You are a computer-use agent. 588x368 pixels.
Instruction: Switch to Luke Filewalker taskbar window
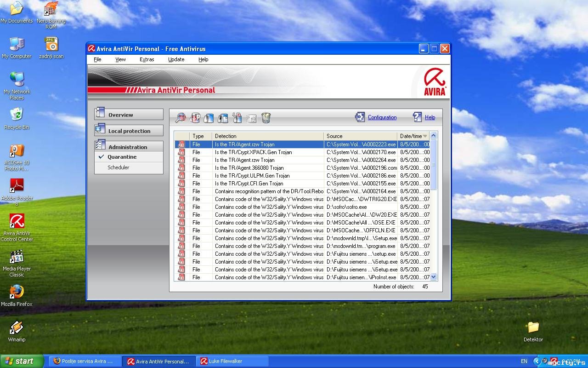[232, 361]
